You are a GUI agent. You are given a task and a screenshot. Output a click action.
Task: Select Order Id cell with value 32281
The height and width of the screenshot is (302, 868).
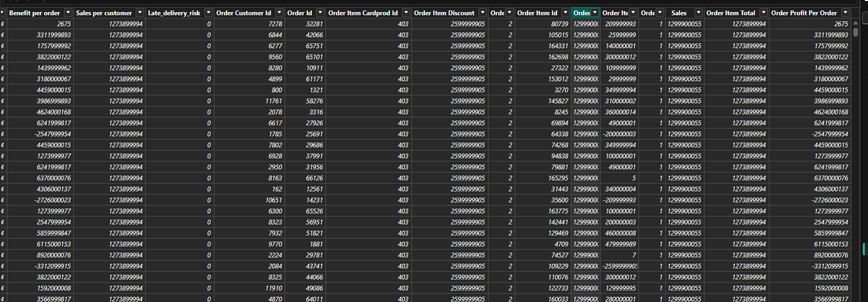[x=314, y=24]
